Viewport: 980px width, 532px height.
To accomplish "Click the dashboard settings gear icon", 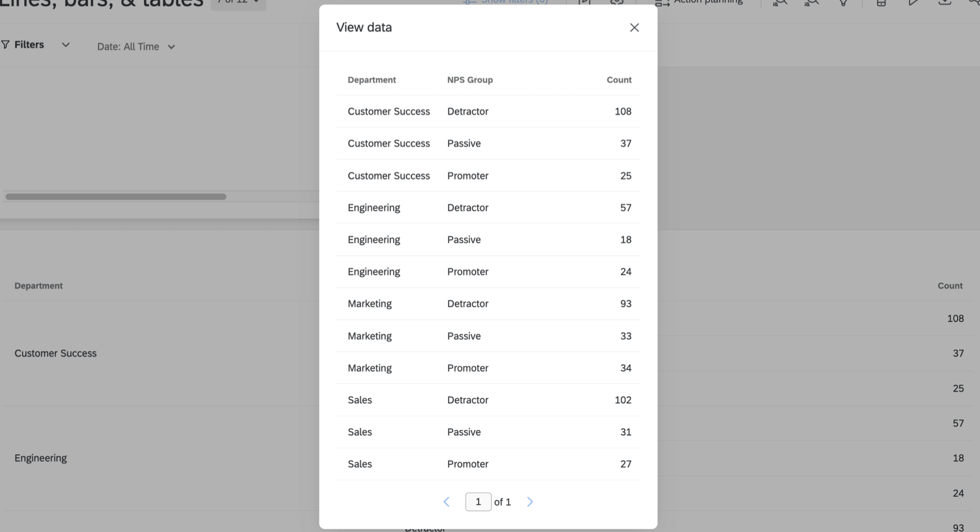I will (616, 2).
